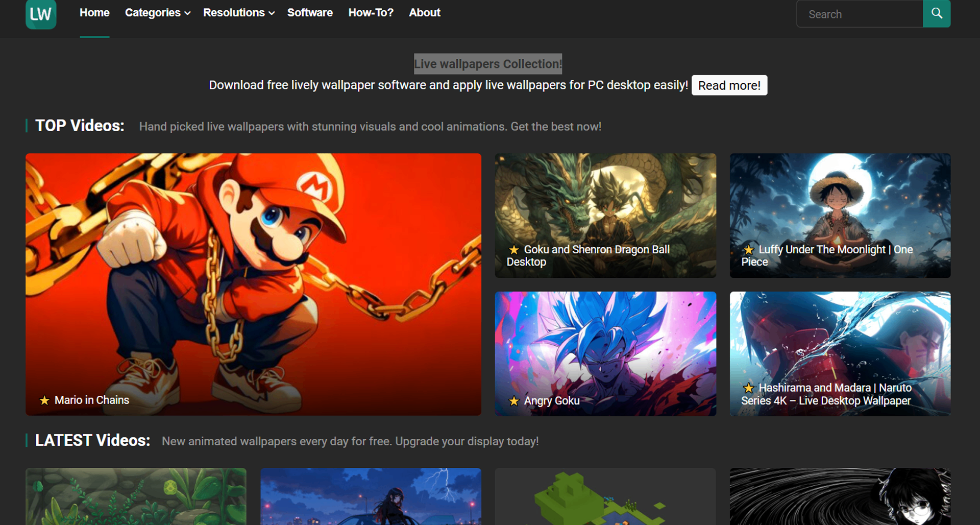Screen dimensions: 980x525
Task: Open the black-and-white manga character thumbnail
Action: pos(840,496)
